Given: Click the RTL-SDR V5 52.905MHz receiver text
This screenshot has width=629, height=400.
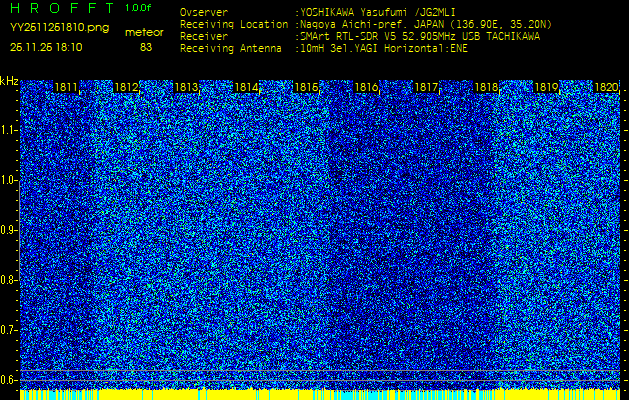Looking at the screenshot, I should 420,37.
